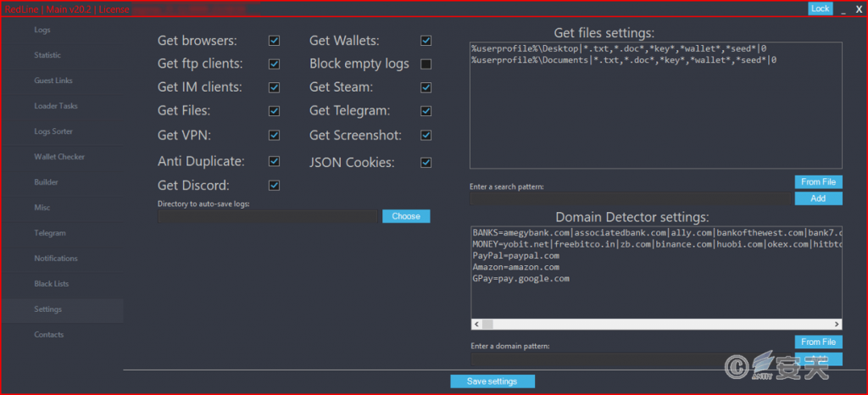
Task: Open the Logs section in sidebar
Action: tap(42, 30)
